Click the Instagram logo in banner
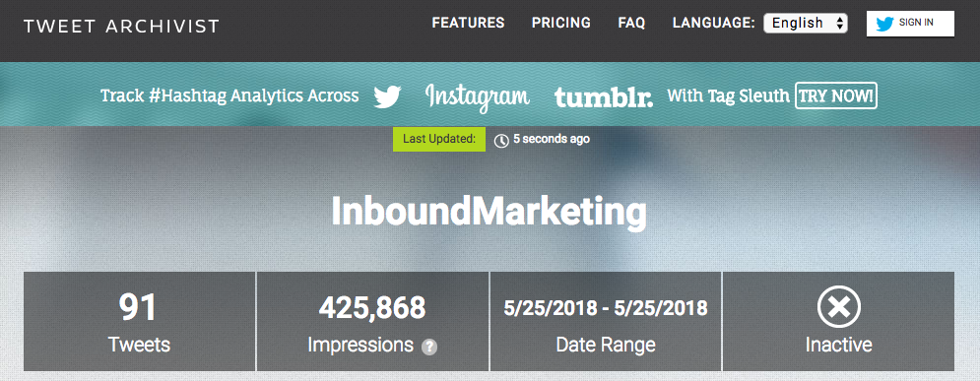 click(x=478, y=97)
